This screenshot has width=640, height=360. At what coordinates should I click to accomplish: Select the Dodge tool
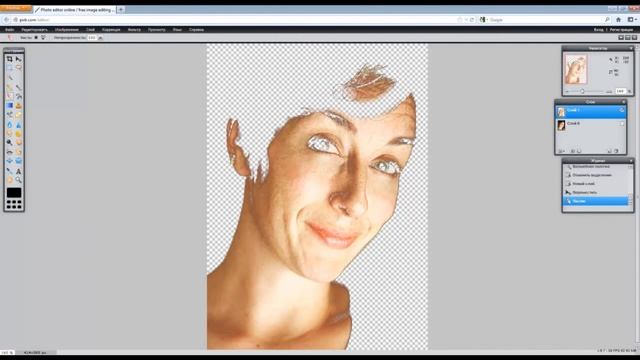click(x=9, y=142)
